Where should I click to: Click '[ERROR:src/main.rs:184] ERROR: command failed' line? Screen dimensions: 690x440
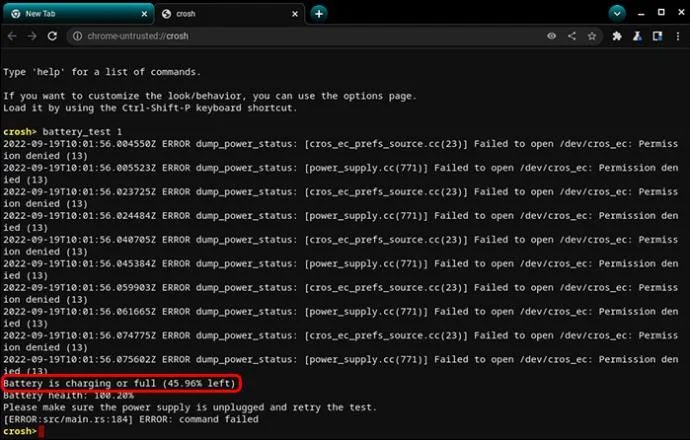(131, 419)
